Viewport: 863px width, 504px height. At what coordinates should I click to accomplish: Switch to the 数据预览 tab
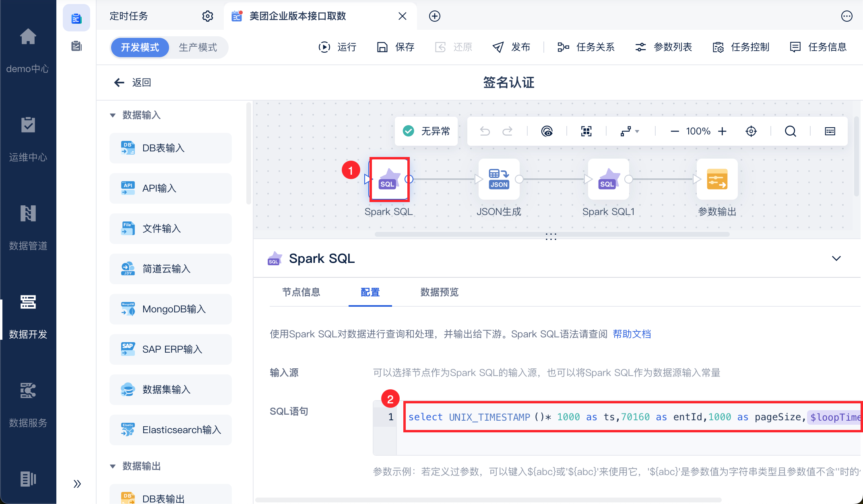tap(439, 292)
